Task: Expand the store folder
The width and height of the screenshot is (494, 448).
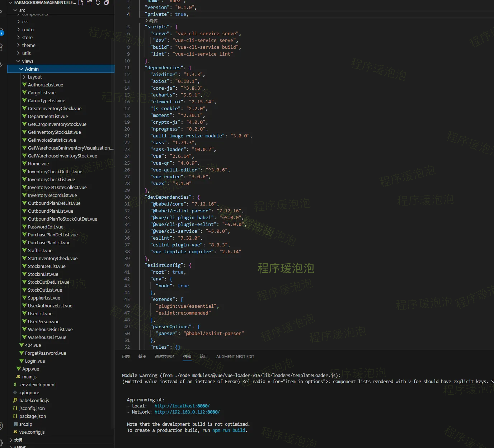Action: pos(18,37)
